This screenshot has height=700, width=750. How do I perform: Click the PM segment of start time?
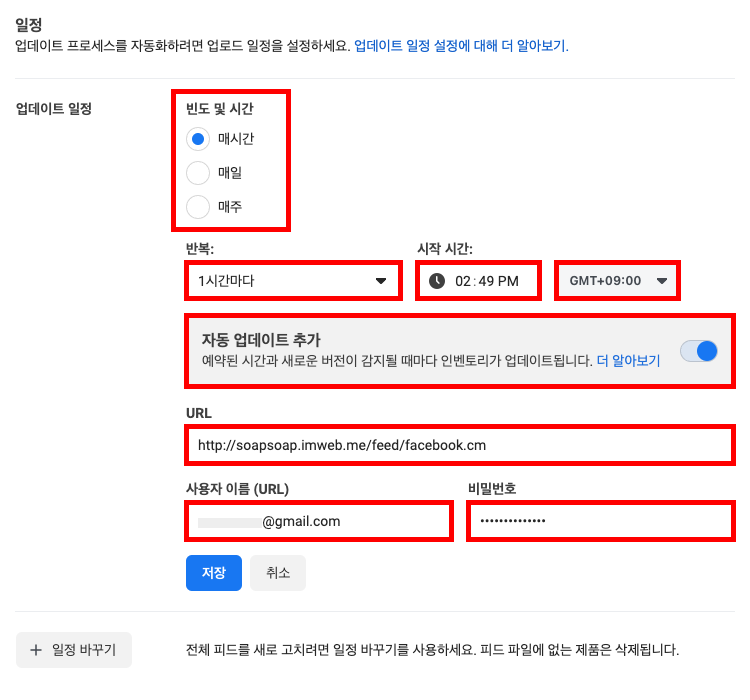click(509, 281)
